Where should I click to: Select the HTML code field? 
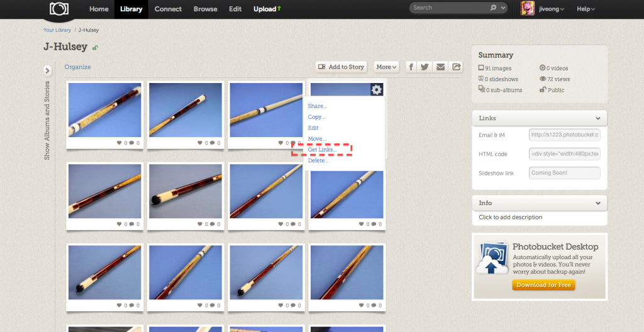(x=564, y=154)
